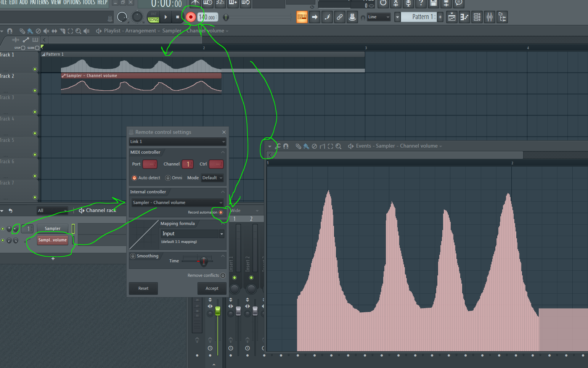Select the Sampler - Channel volume automation clip
The height and width of the screenshot is (368, 588).
point(141,83)
